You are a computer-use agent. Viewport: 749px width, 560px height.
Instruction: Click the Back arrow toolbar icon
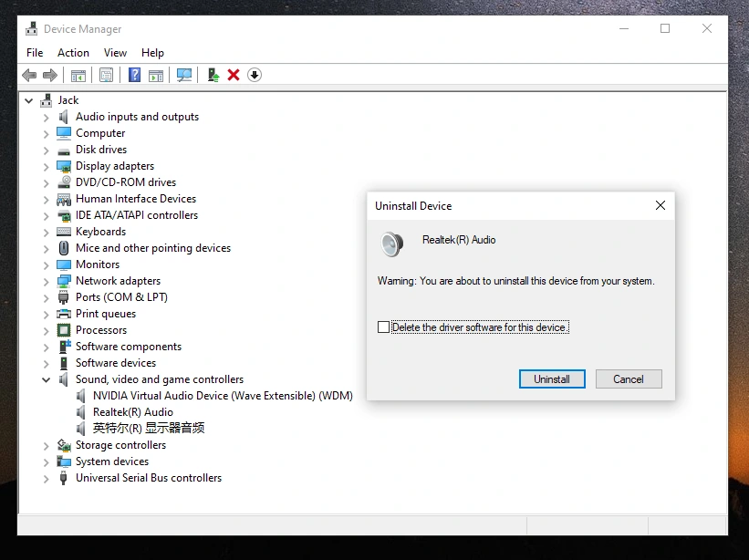pyautogui.click(x=29, y=75)
